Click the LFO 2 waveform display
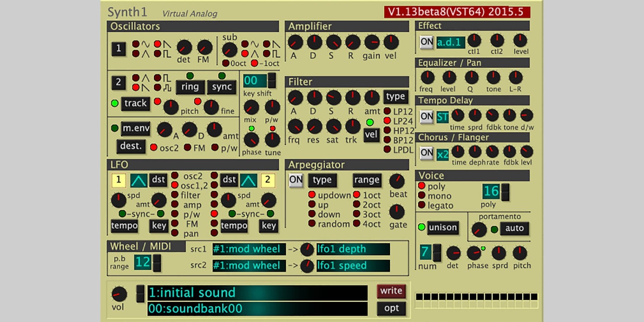644x322 pixels. (x=248, y=180)
